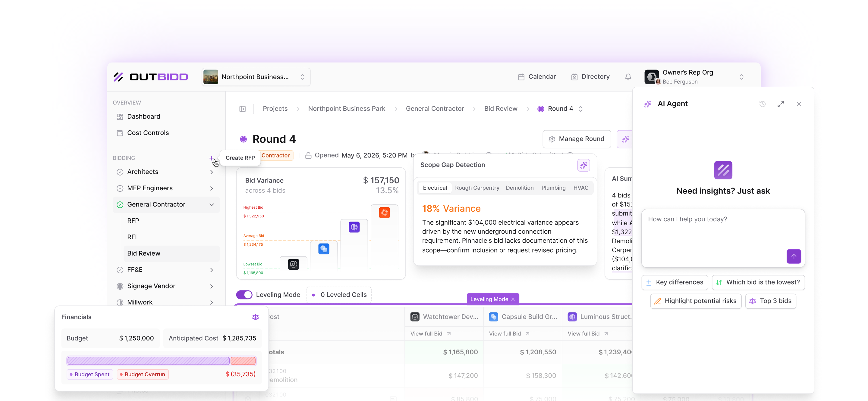Open the Directory page
868x401 pixels.
[x=590, y=77]
